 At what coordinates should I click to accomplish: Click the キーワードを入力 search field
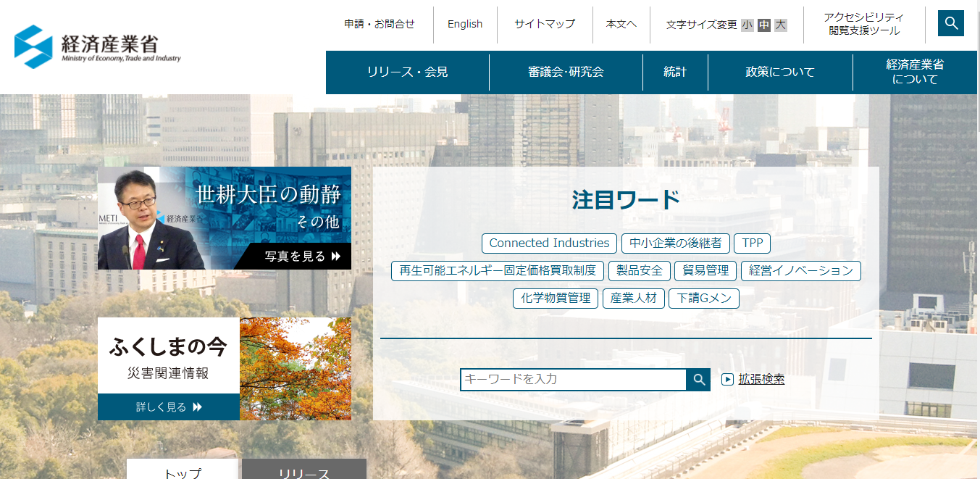[573, 379]
